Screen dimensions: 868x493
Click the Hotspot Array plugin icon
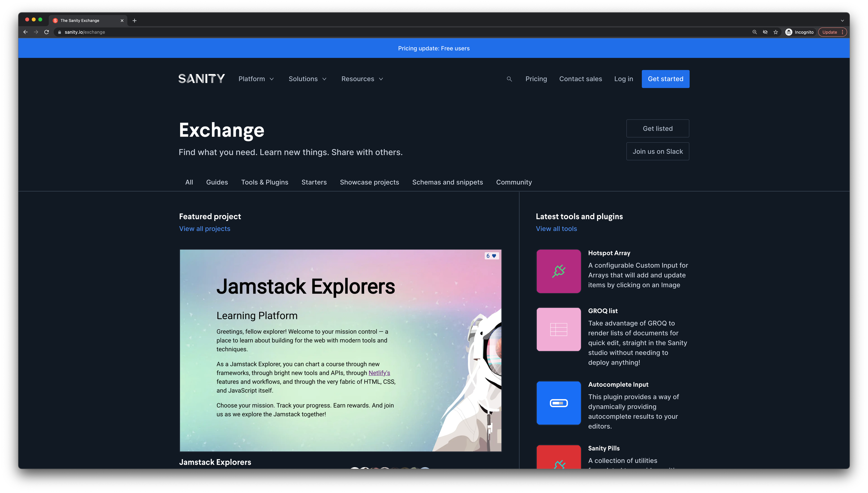point(559,271)
